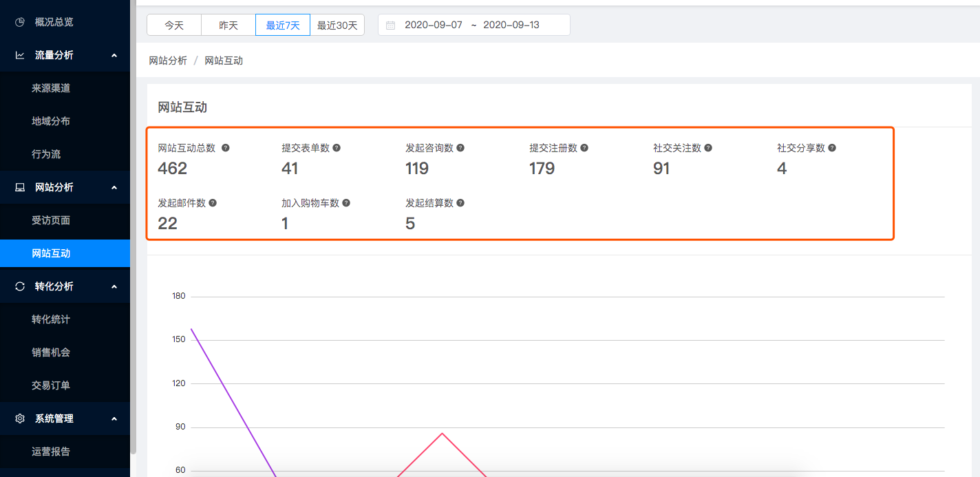Image resolution: width=980 pixels, height=477 pixels.
Task: Click the start date 2020-09-07 field
Action: 434,25
